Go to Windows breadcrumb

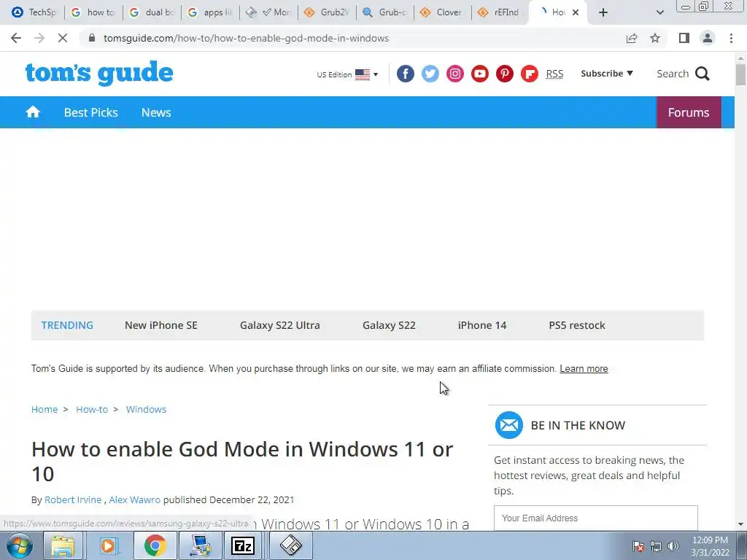point(146,410)
